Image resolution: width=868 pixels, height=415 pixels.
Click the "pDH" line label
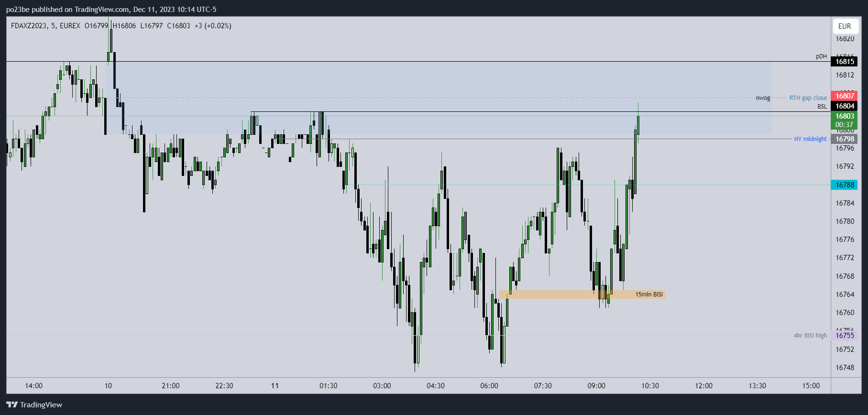coord(821,56)
